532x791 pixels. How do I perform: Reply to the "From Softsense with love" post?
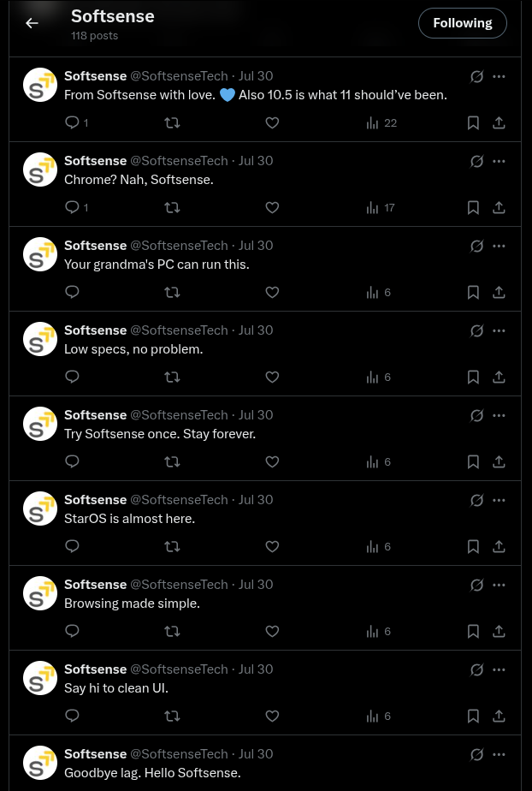73,123
